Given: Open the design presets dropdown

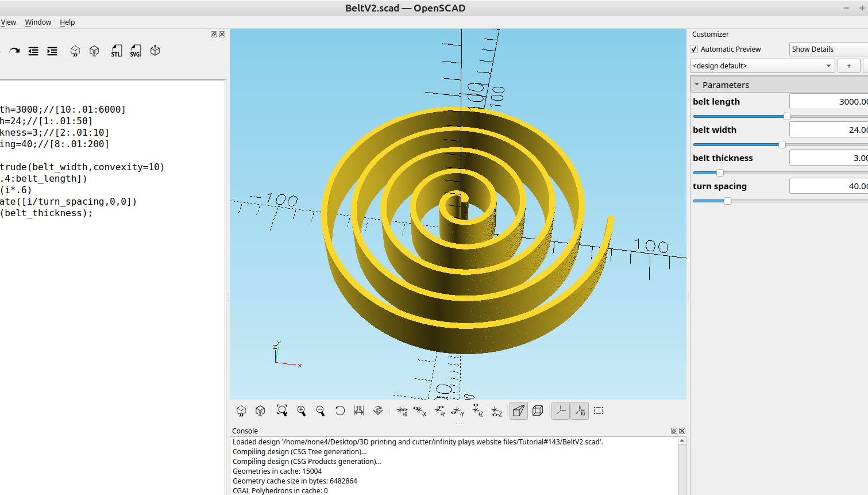Looking at the screenshot, I should [762, 66].
